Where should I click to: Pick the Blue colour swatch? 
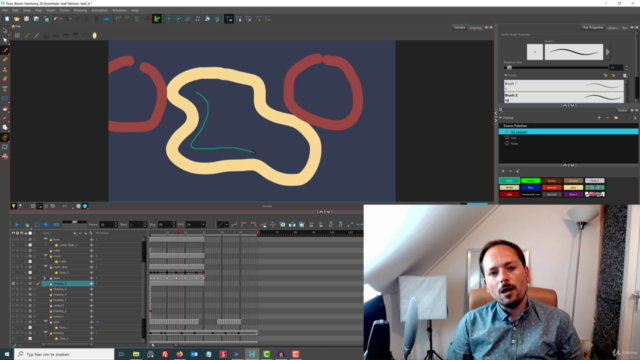coord(531,187)
